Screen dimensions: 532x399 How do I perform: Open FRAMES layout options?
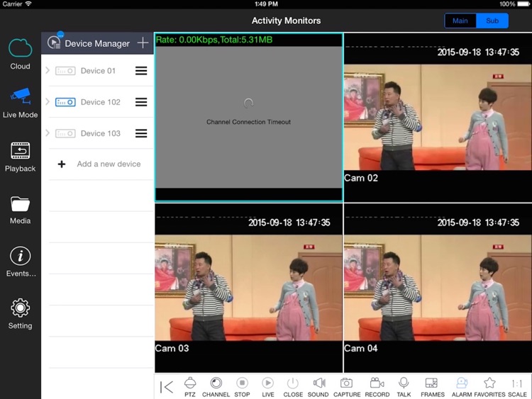[432, 387]
